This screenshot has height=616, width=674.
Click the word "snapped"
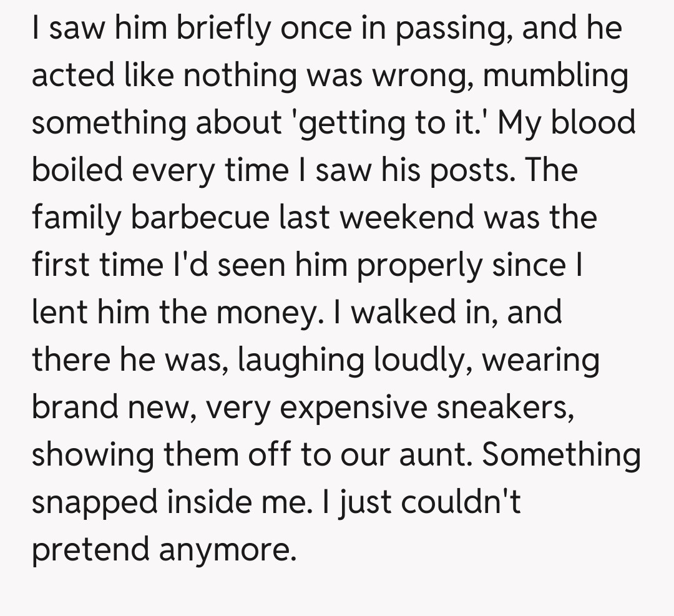[95, 503]
